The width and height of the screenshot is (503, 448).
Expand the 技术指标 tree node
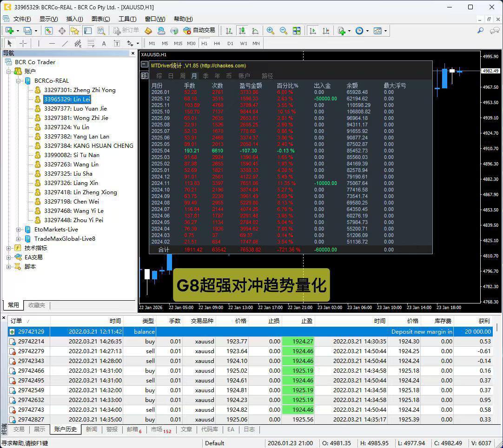(9, 248)
